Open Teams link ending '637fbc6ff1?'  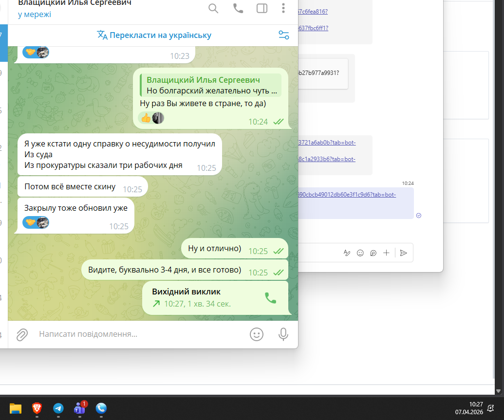[313, 28]
